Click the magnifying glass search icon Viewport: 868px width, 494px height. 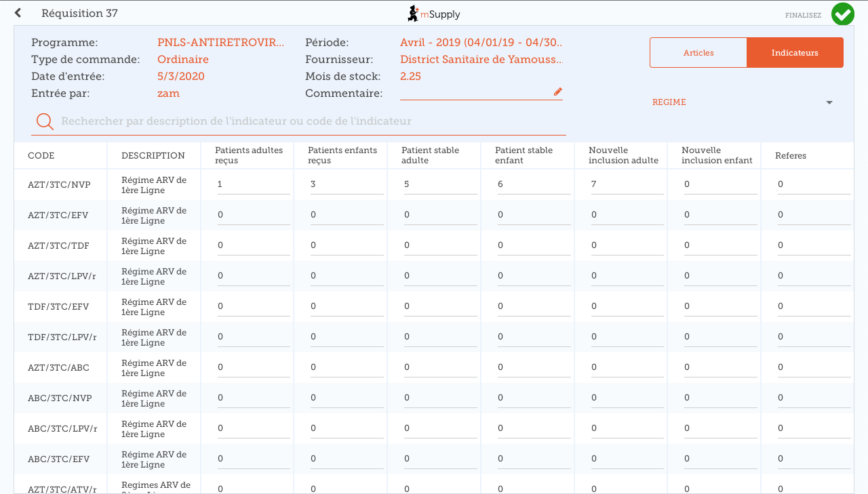(45, 121)
